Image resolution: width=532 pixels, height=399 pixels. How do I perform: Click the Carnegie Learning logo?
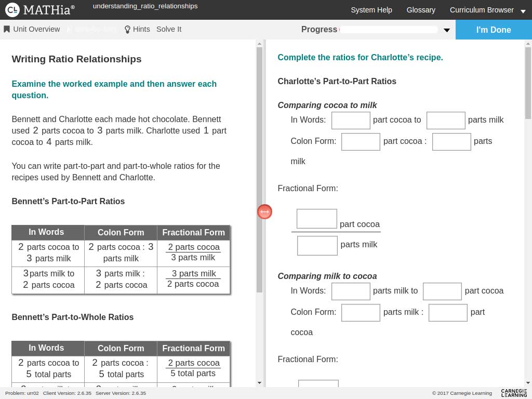coord(514,393)
